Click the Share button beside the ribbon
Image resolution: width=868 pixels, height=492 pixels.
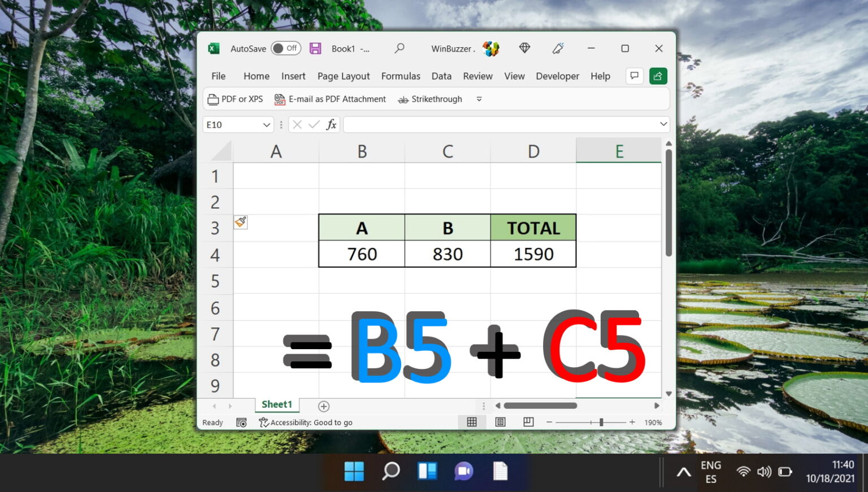[658, 76]
